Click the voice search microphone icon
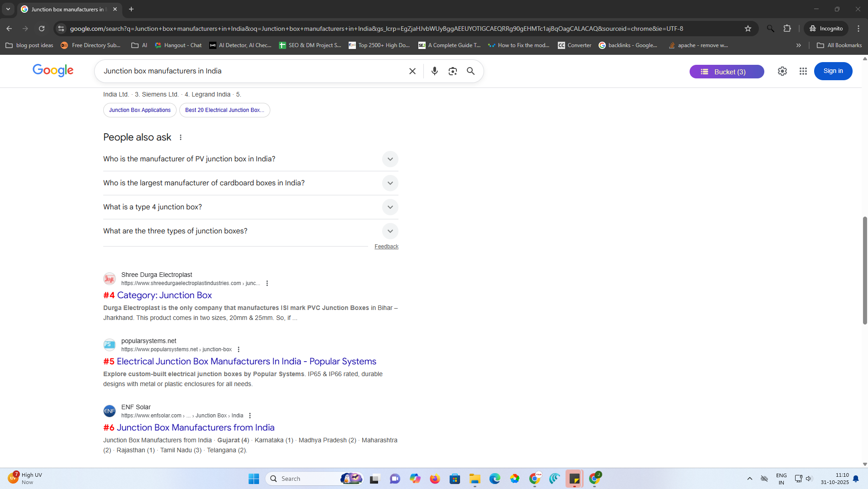 [434, 71]
